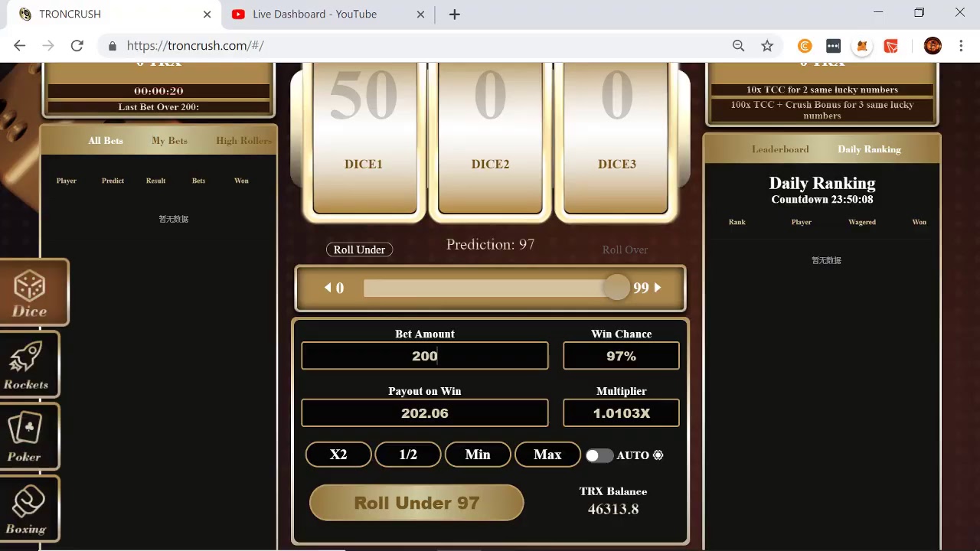Click 10x TCC for 2 same lucky numbers
Viewport: 980px width, 551px height.
(822, 90)
